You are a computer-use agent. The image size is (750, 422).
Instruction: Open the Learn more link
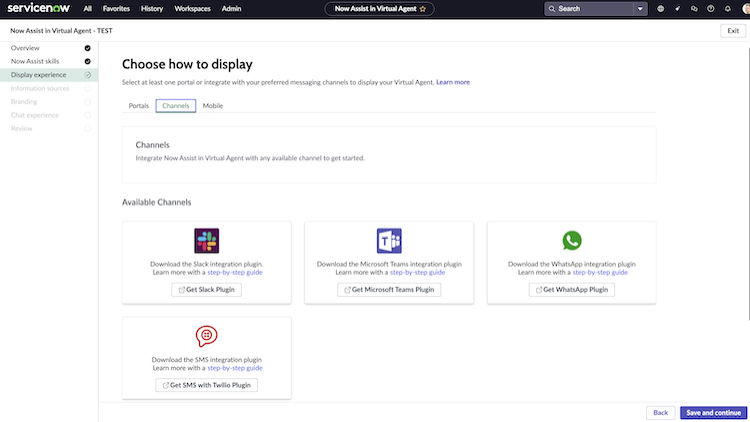pos(453,82)
